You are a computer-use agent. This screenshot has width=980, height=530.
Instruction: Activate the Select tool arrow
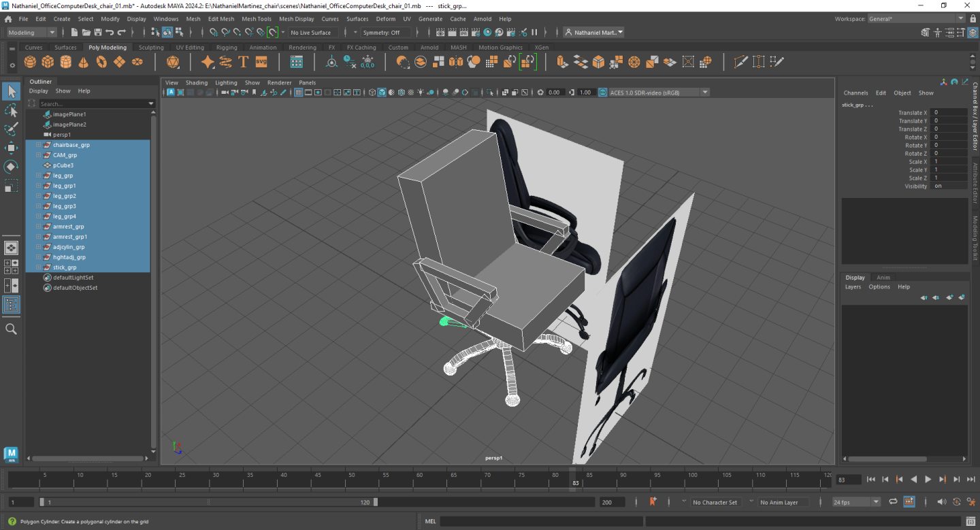click(11, 91)
